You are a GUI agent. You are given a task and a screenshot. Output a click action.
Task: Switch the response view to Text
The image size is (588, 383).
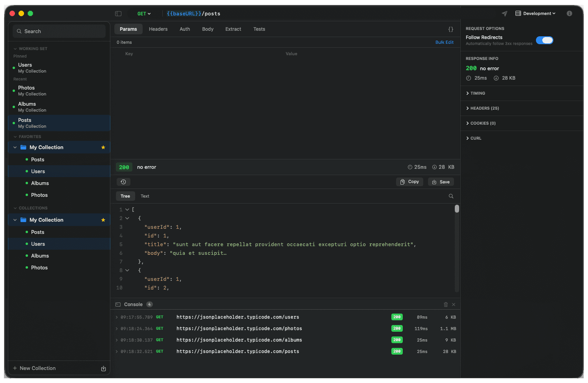coord(145,196)
